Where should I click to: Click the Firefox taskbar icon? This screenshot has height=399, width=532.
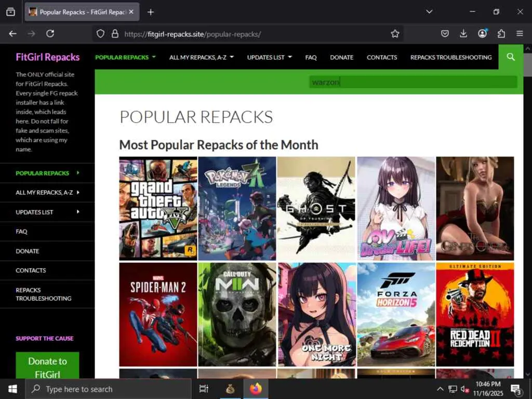(x=256, y=389)
